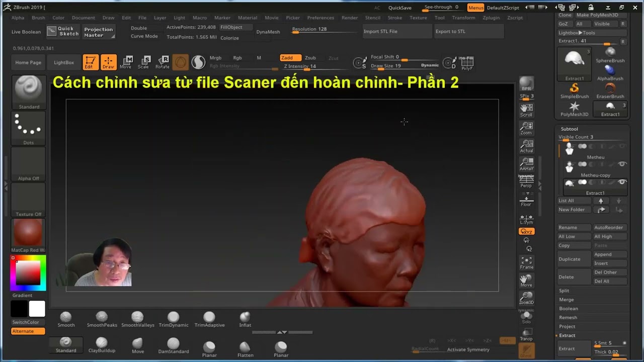Choose the DamStandard brush
Screen dimensions: 644x362
174,346
